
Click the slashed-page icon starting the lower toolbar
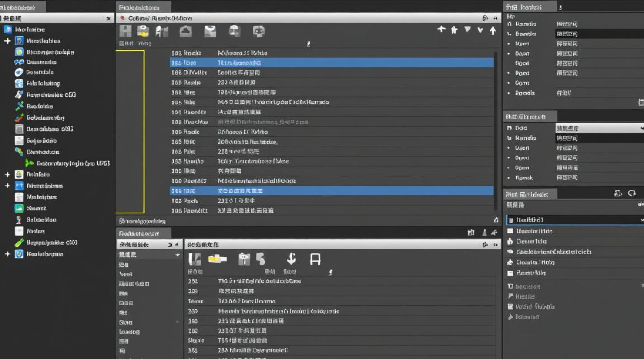(194, 259)
